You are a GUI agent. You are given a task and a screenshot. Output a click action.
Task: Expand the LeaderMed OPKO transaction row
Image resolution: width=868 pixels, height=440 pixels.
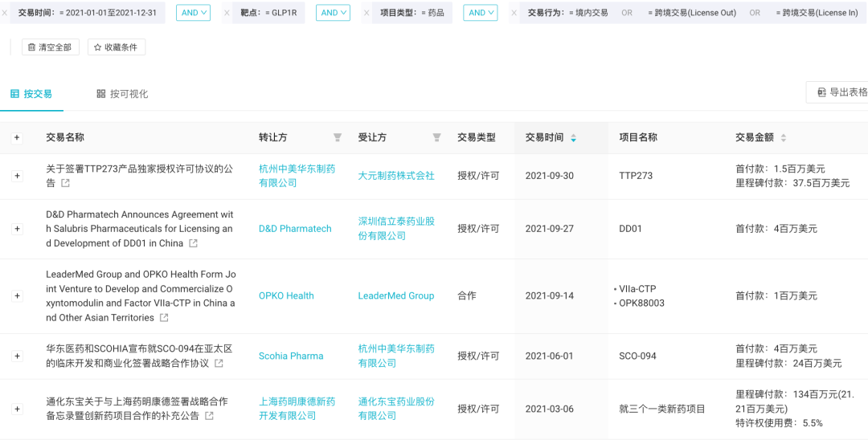point(17,295)
